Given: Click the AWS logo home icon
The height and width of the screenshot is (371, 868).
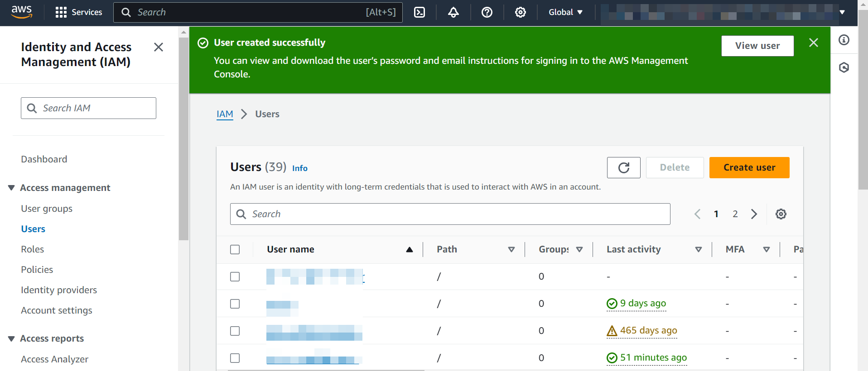Looking at the screenshot, I should tap(22, 12).
